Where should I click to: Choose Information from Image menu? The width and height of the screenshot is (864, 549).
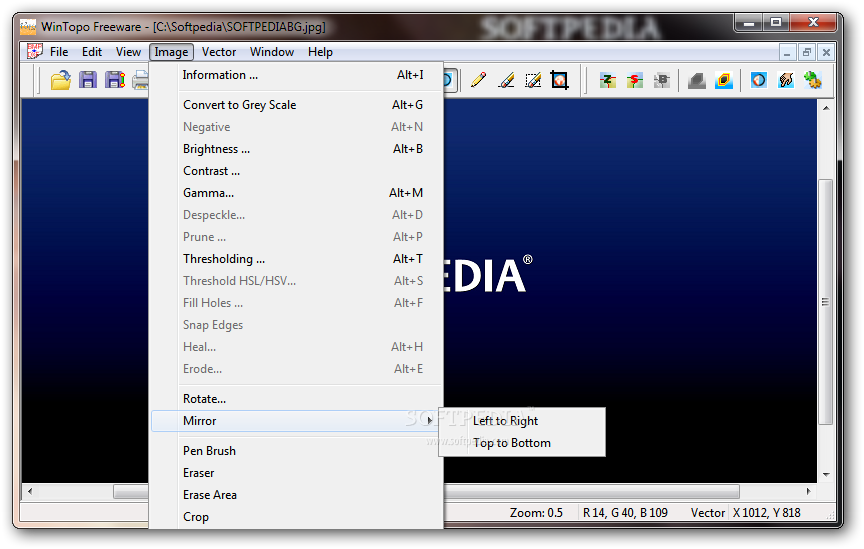[297, 75]
